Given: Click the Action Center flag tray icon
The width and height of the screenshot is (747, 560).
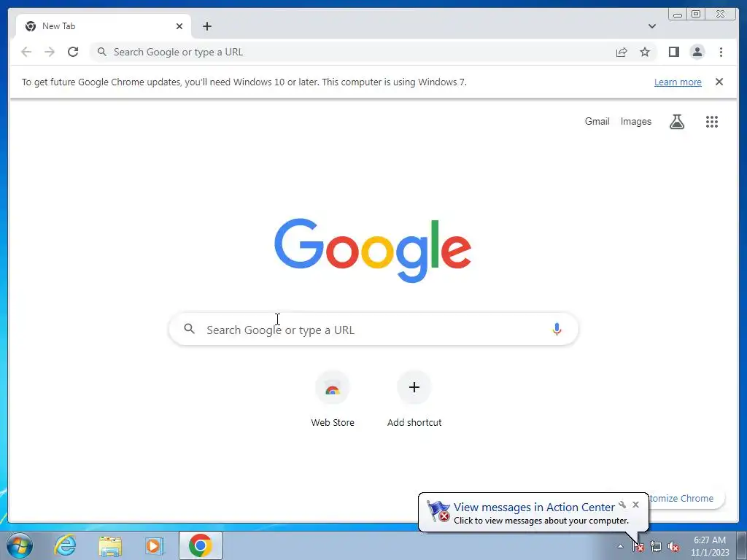Looking at the screenshot, I should coord(638,547).
